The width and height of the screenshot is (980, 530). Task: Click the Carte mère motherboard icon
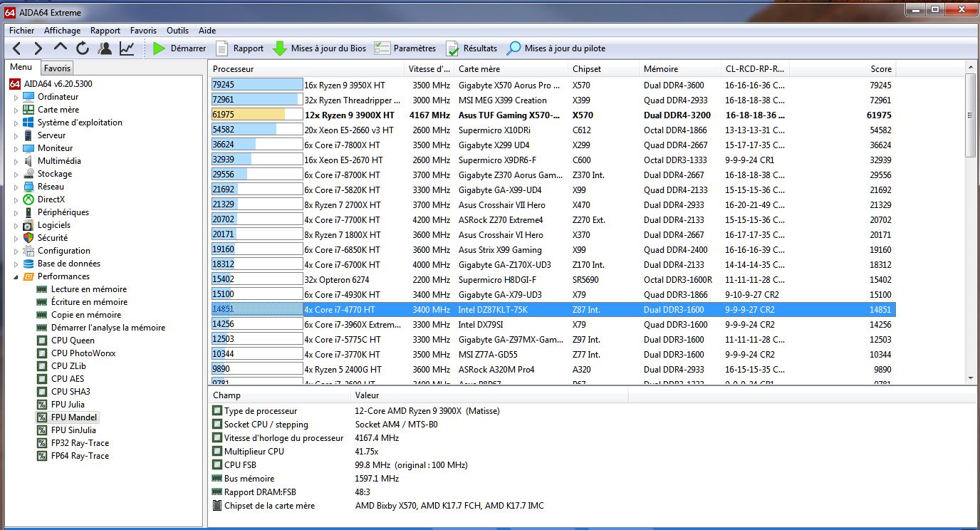pos(28,110)
